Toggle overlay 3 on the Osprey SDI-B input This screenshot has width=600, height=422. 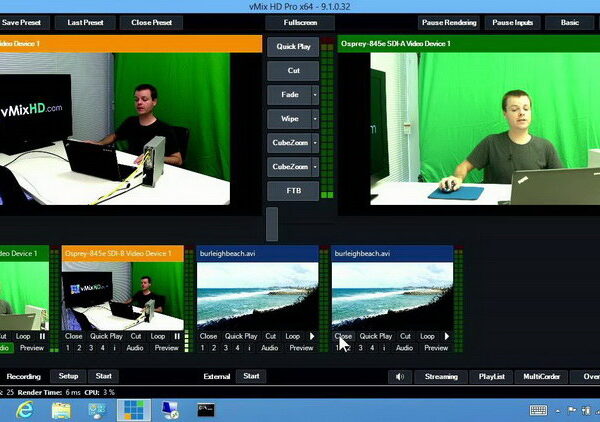pos(91,348)
